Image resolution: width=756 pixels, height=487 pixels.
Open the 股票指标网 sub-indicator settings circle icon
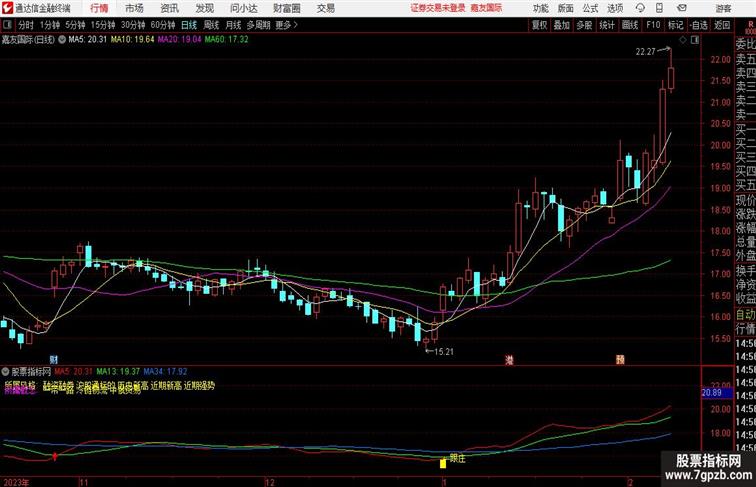[x=5, y=372]
